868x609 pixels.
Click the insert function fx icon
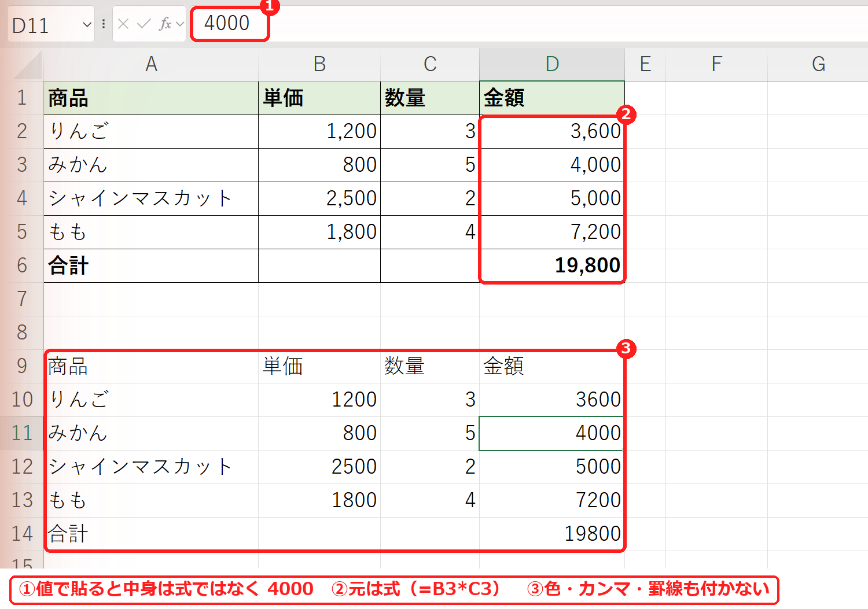(x=165, y=24)
